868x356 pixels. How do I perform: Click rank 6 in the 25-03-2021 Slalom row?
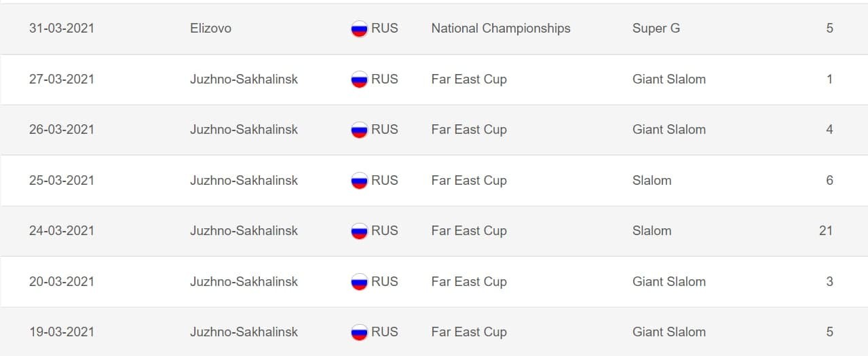coord(829,181)
